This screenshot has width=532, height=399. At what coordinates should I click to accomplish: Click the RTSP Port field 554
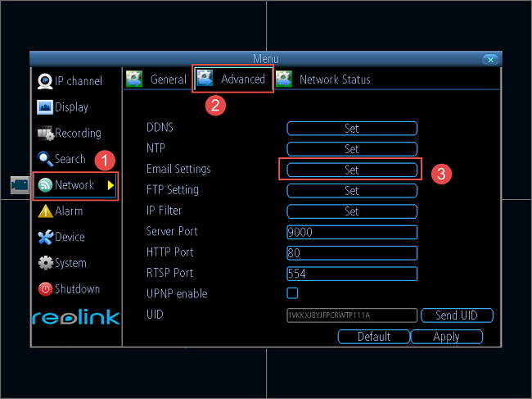(x=352, y=274)
